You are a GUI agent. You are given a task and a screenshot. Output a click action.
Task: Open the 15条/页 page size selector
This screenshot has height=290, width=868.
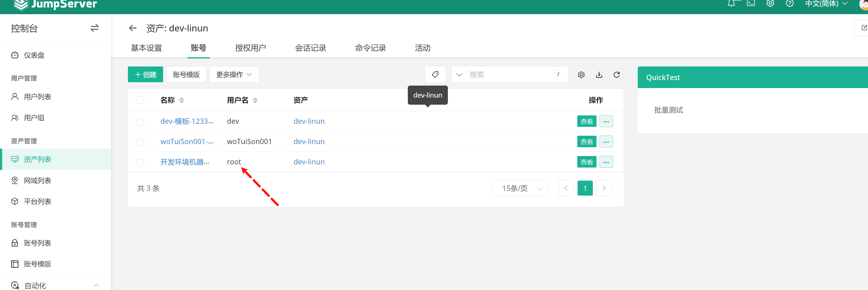tap(519, 188)
